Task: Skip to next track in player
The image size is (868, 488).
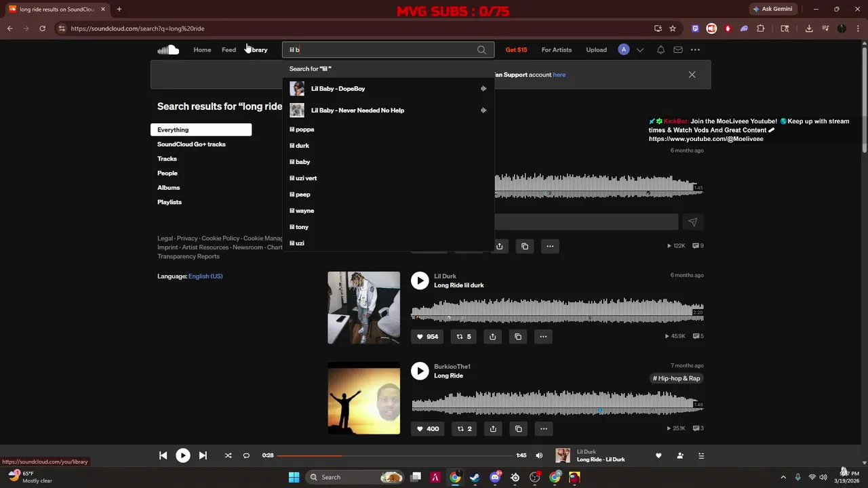Action: click(203, 455)
